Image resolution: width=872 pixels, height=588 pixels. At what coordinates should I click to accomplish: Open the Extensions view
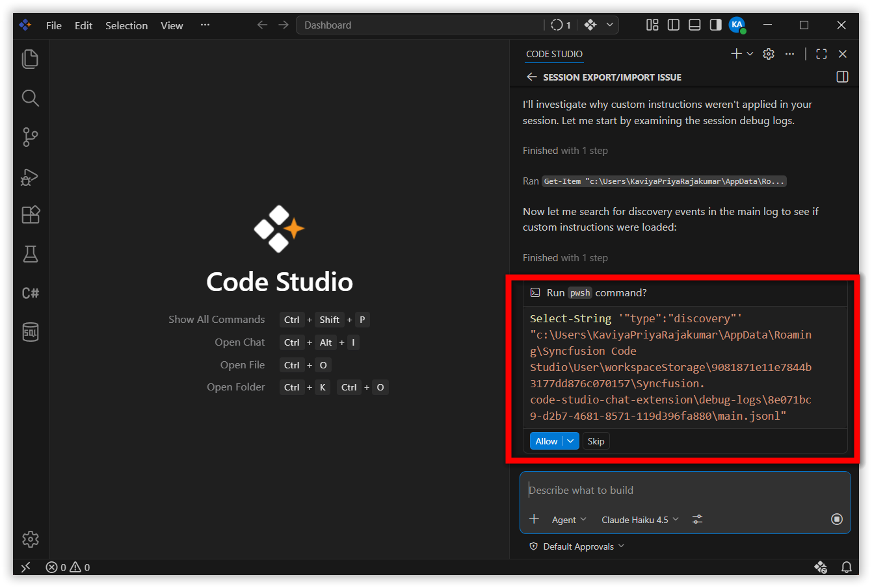coord(31,215)
